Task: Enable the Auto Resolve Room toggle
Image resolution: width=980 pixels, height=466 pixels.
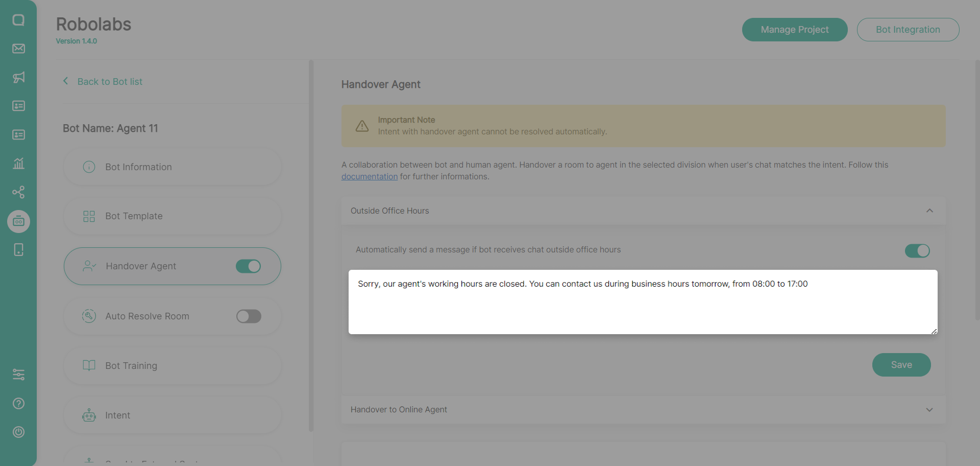Action: coord(249,316)
